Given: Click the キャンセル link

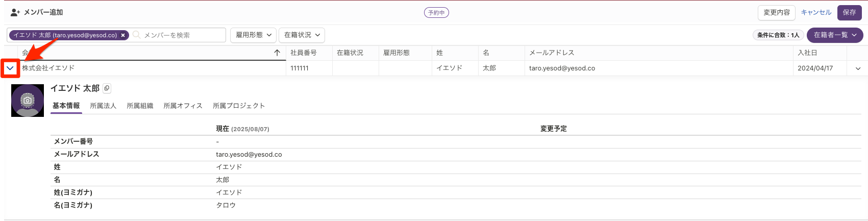Looking at the screenshot, I should [816, 12].
